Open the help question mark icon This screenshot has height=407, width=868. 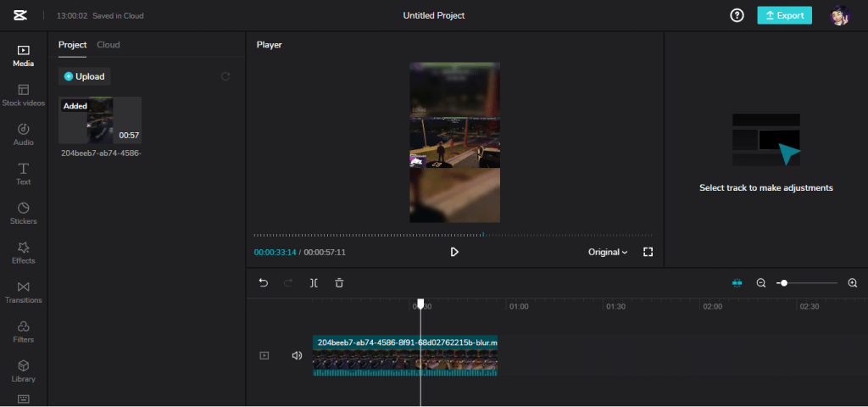pyautogui.click(x=737, y=15)
